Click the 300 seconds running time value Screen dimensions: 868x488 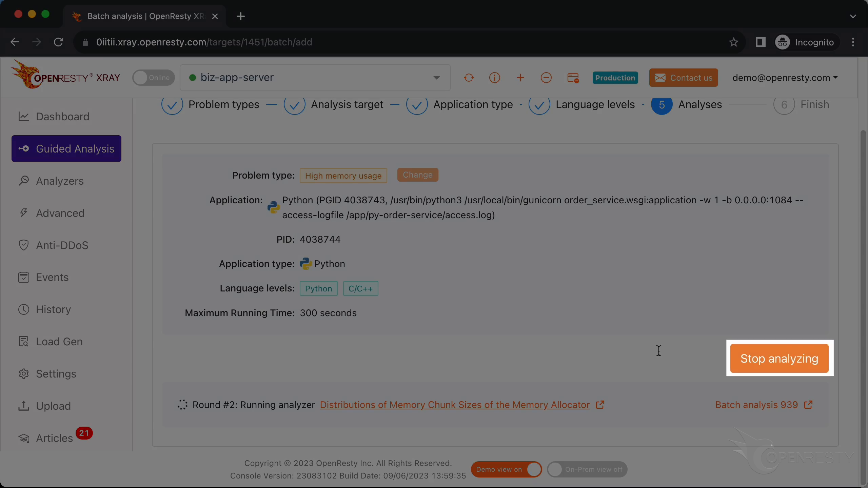(x=328, y=313)
